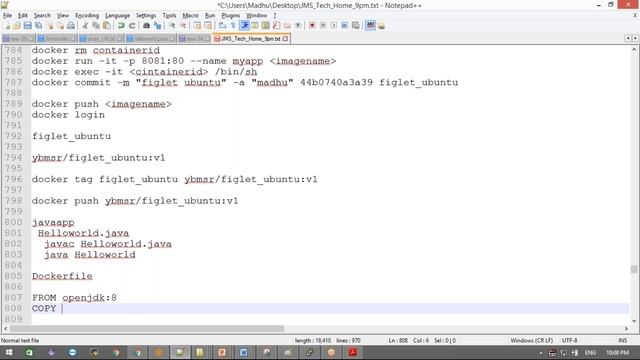Click the Save Recorded Macro icon
The height and width of the screenshot is (360, 640).
click(x=356, y=26)
